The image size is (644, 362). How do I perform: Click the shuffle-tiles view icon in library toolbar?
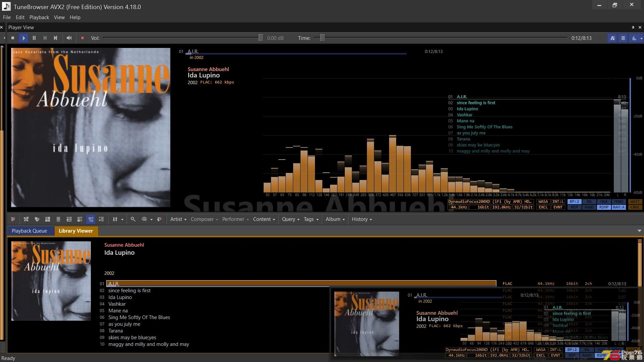[x=26, y=219]
